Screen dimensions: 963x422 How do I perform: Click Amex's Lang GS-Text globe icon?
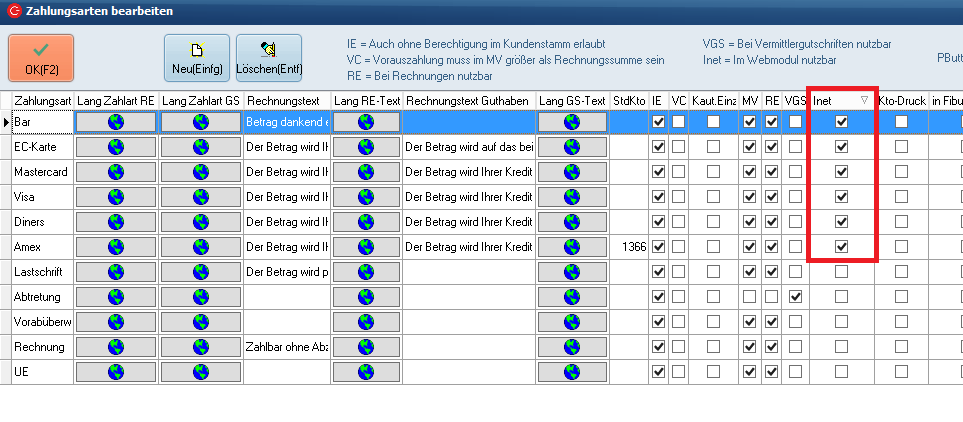[x=571, y=247]
